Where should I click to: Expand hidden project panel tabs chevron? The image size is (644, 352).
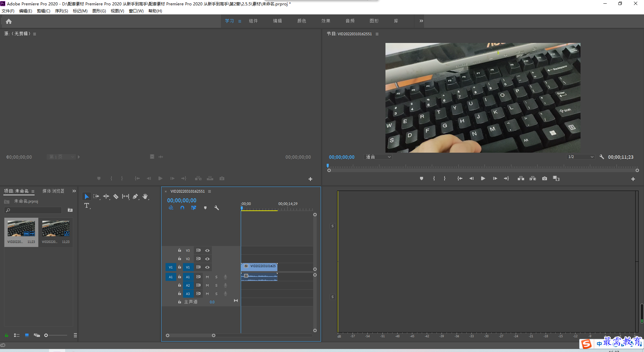click(x=74, y=191)
